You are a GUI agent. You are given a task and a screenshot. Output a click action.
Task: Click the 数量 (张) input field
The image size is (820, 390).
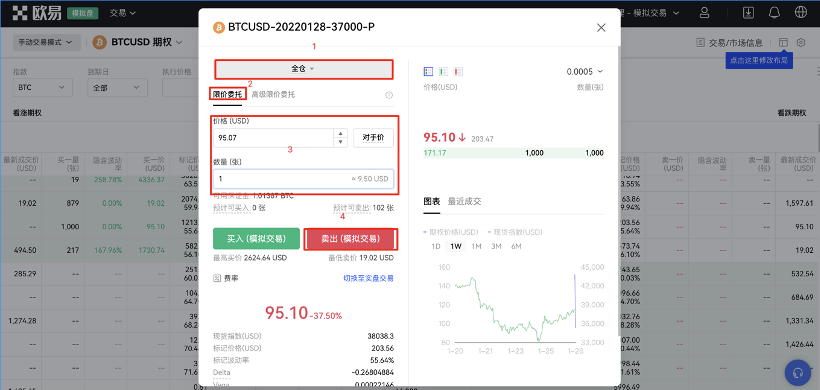click(x=303, y=179)
